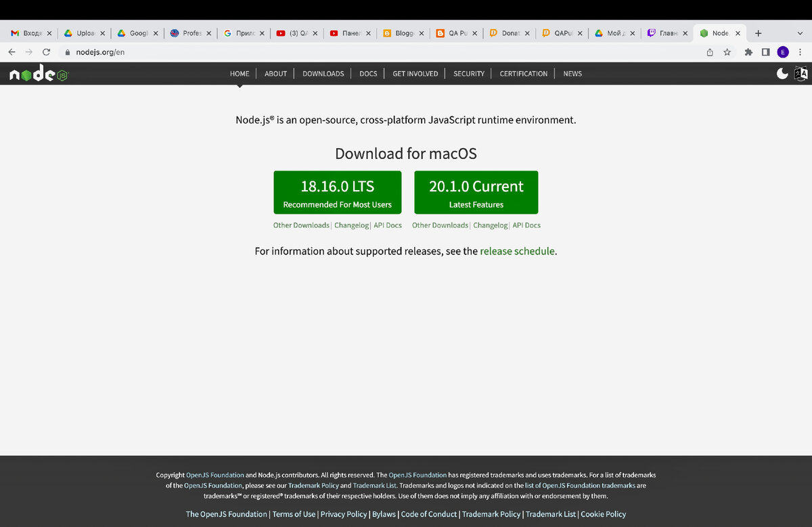
Task: Open DOWNLOADS in site navigation
Action: (323, 74)
